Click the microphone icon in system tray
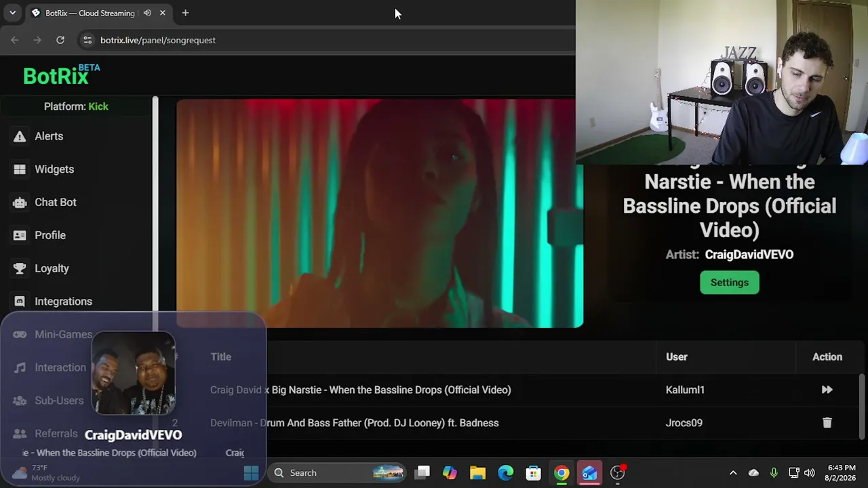The image size is (868, 488). pos(774,472)
